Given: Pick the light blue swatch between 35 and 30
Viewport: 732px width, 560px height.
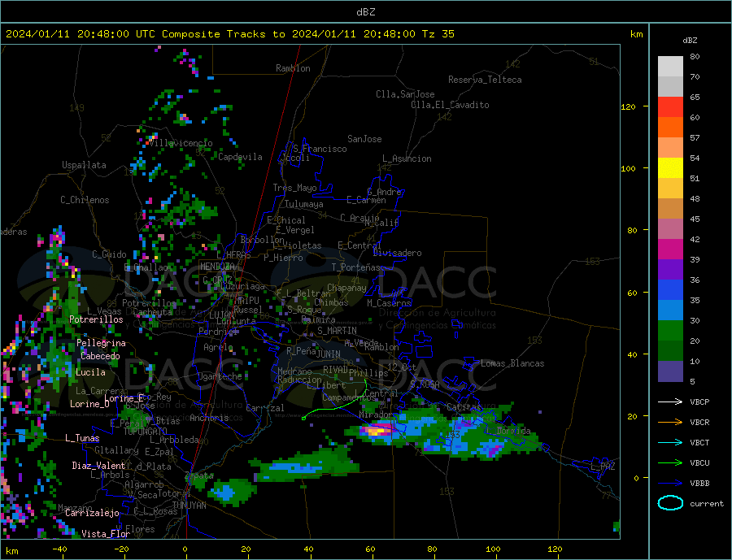Looking at the screenshot, I should (670, 310).
